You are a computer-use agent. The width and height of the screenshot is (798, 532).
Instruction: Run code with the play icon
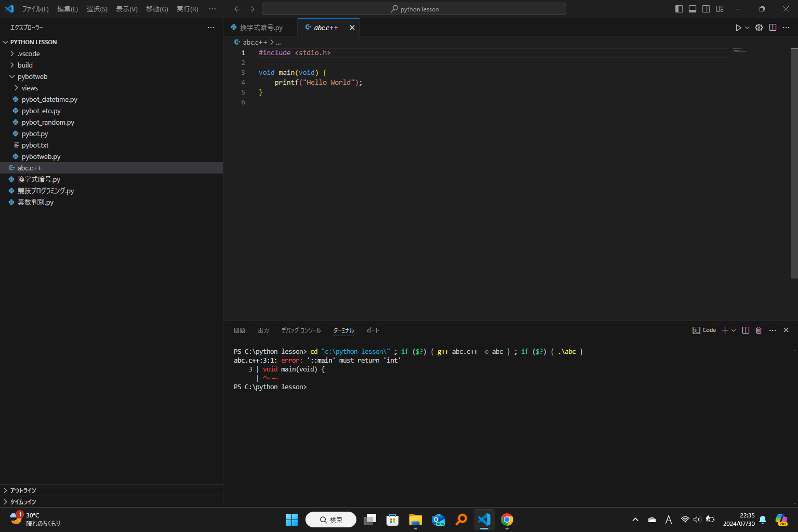tap(738, 28)
